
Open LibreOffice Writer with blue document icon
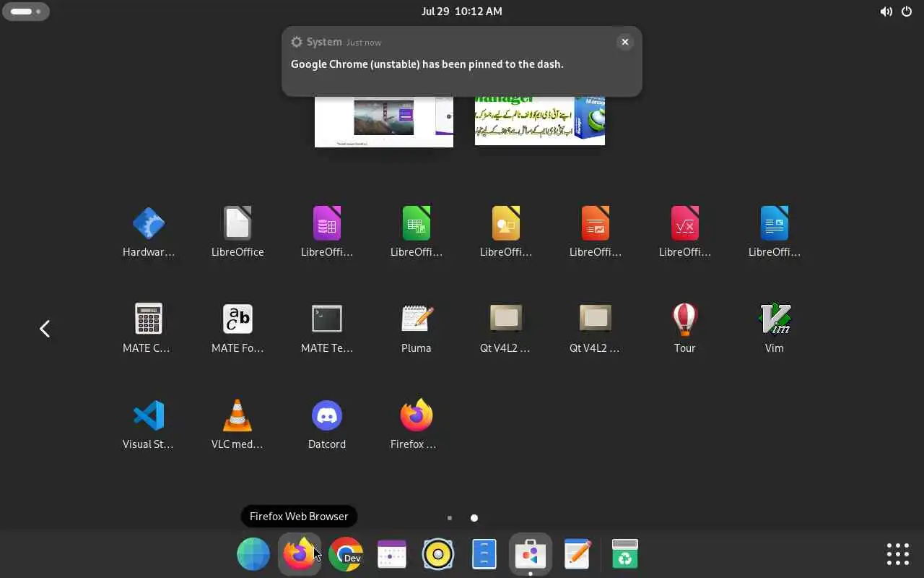click(775, 232)
